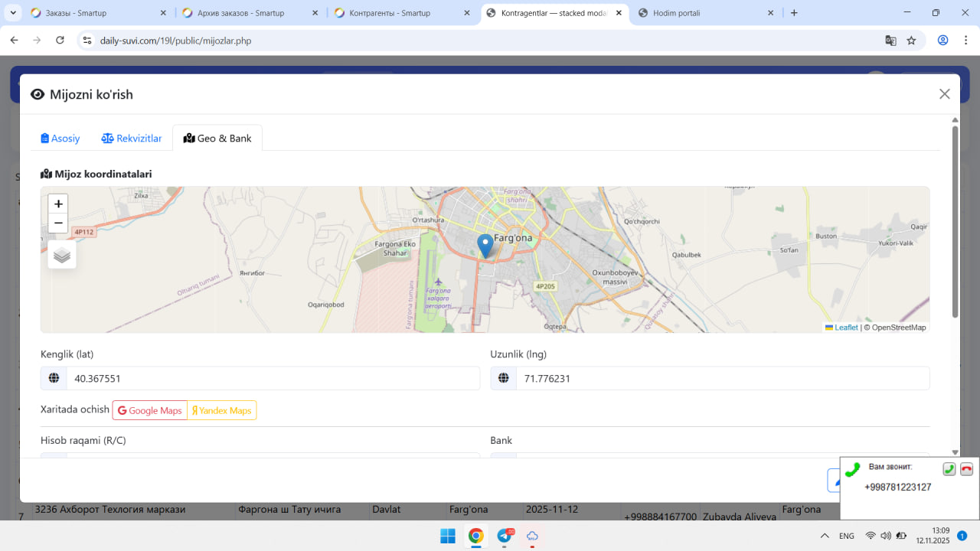Image resolution: width=980 pixels, height=551 pixels.
Task: Zoom out on the map
Action: [x=58, y=223]
